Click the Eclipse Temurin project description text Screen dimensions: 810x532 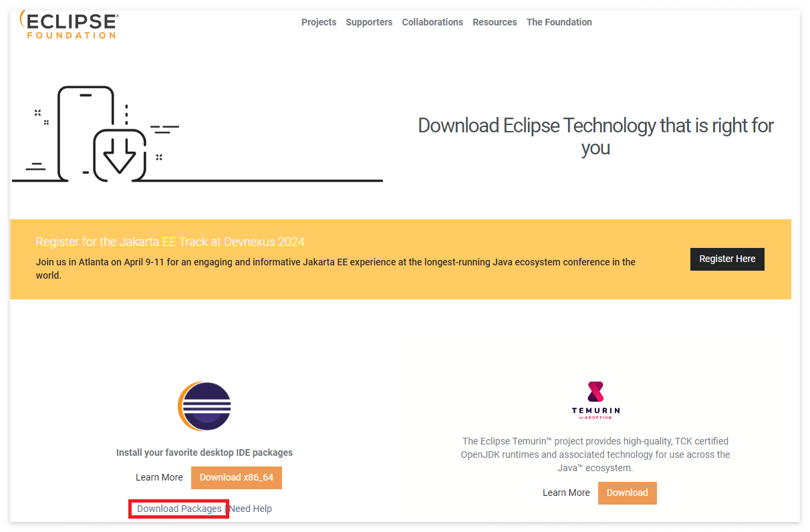(595, 454)
